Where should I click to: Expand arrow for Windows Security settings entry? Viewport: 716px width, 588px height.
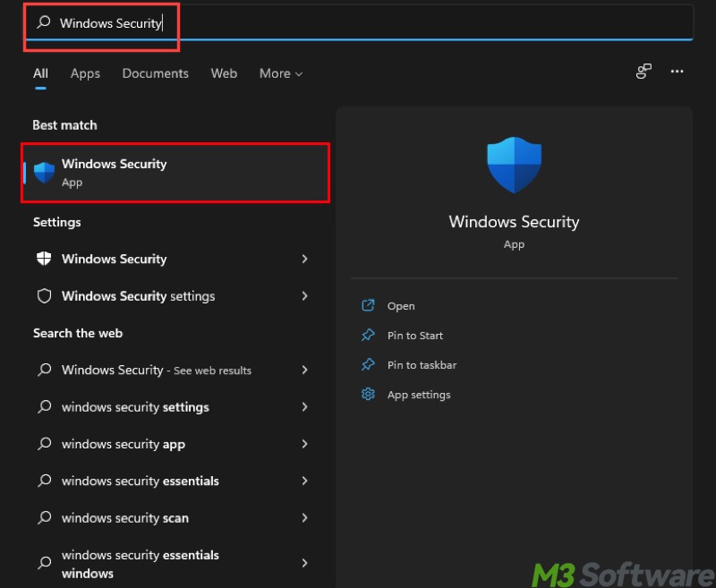[x=304, y=296]
